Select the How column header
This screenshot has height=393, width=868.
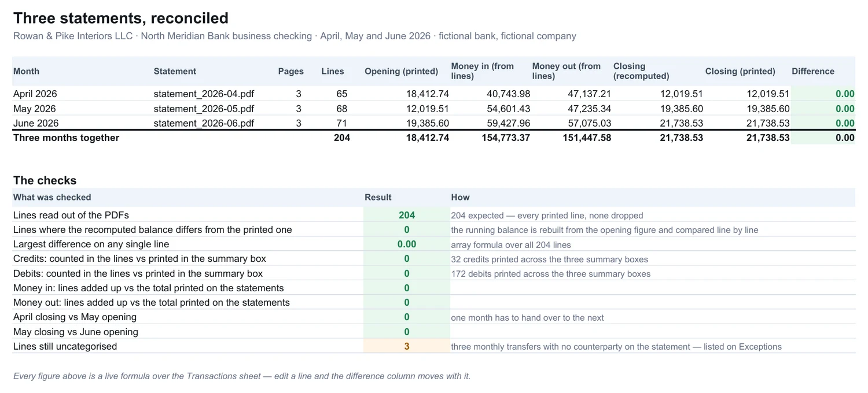point(461,197)
